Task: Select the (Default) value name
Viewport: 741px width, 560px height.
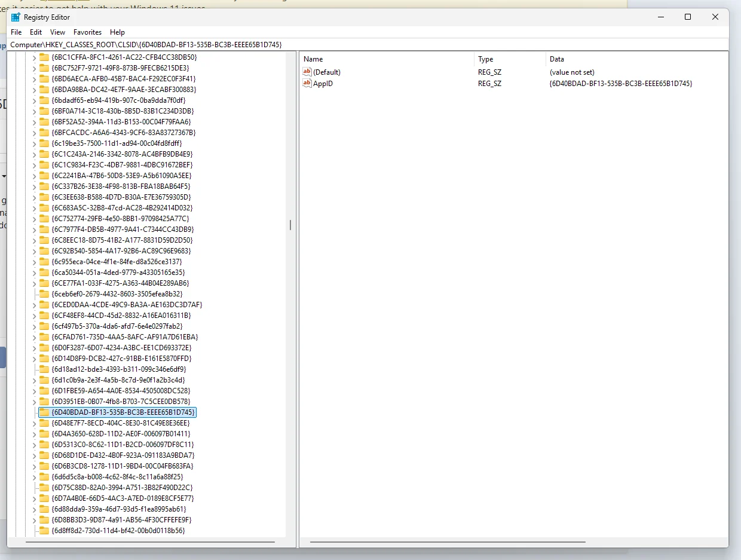Action: point(327,72)
